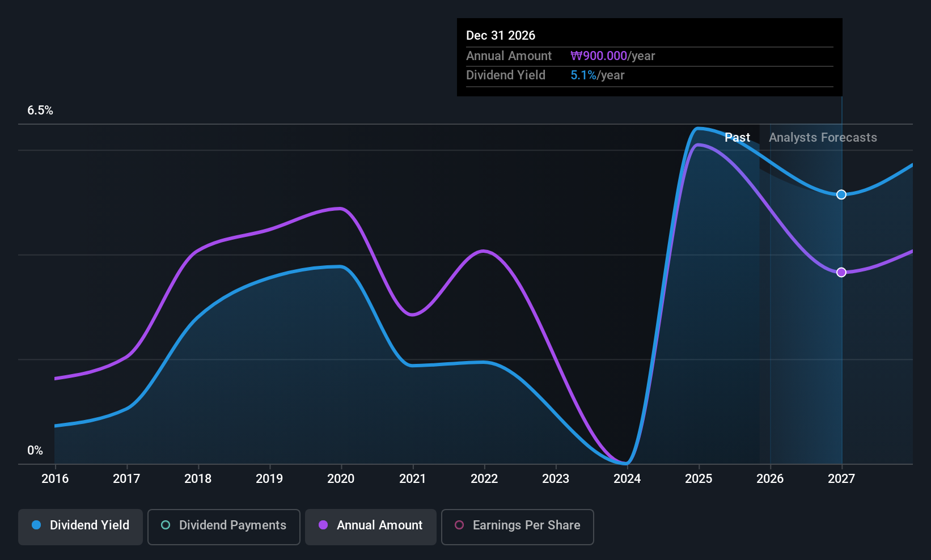Click the 2016 axis label
This screenshot has height=560, width=931.
[55, 479]
